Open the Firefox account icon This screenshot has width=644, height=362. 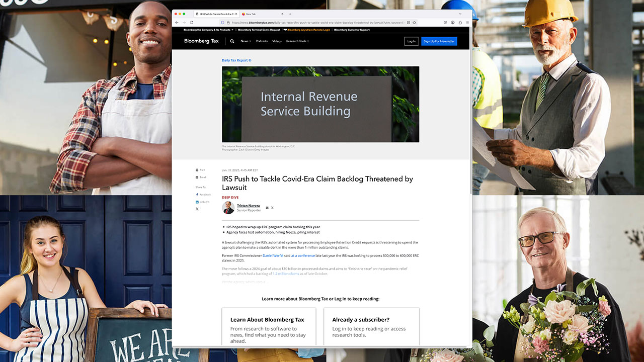pos(453,23)
